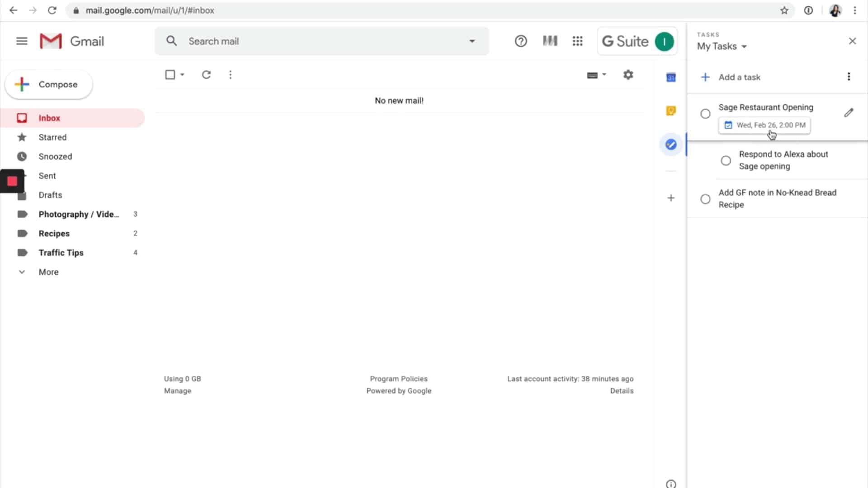Open Chrome menu three dots
The image size is (868, 488).
coord(855,10)
